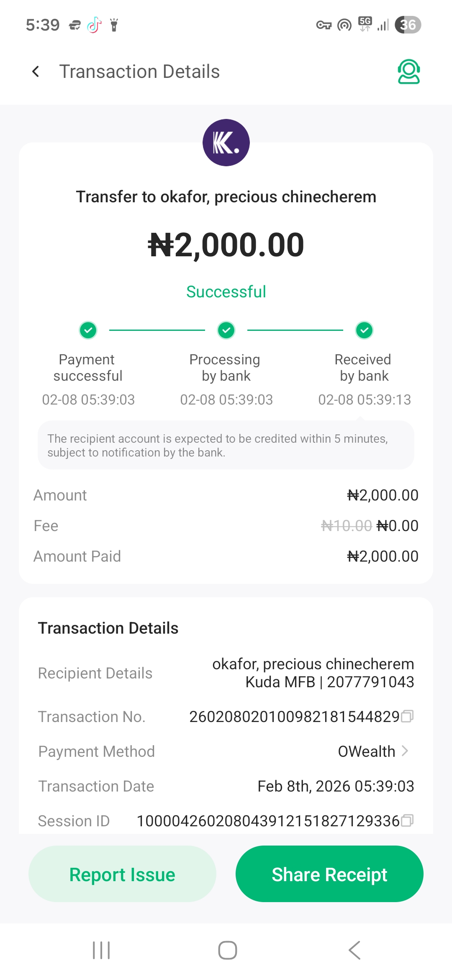Tap Android back navigation arrow
Screen dimensions: 452x980
(x=354, y=950)
